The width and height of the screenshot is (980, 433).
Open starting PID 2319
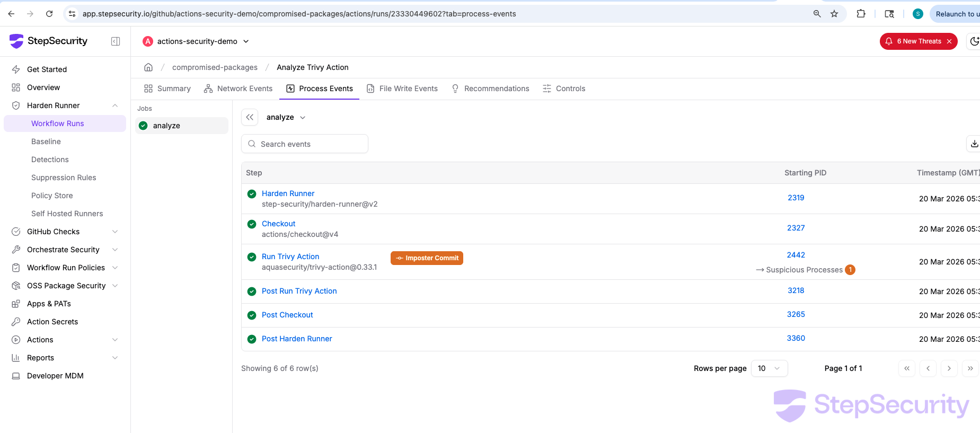tap(796, 198)
